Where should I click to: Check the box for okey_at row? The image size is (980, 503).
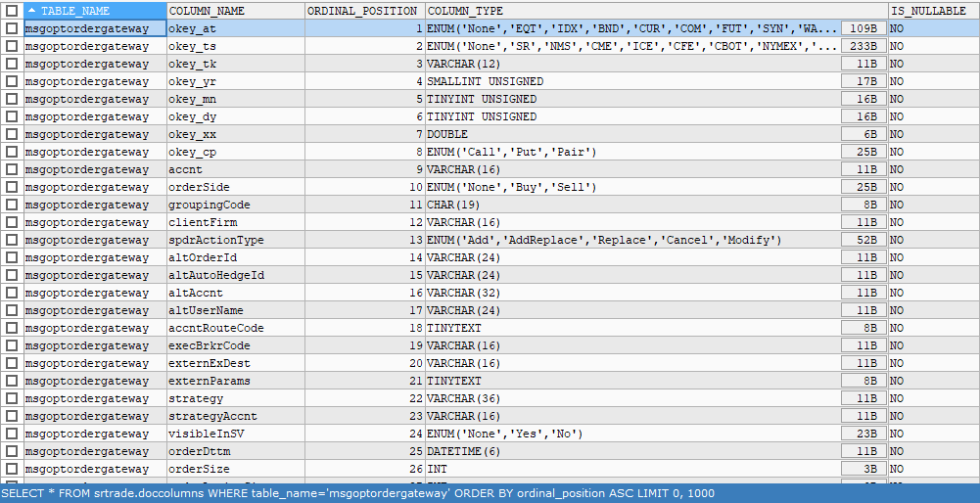tap(12, 28)
